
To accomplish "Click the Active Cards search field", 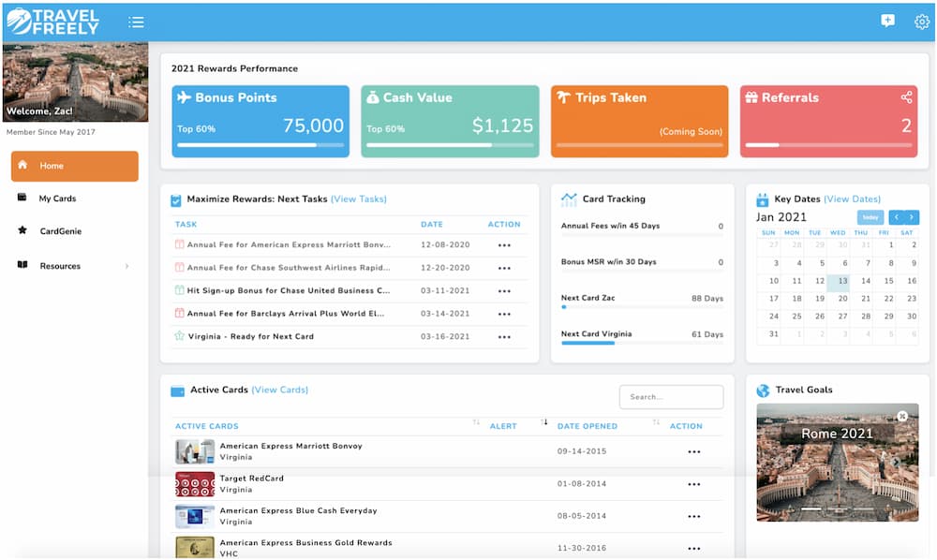I will (x=672, y=397).
